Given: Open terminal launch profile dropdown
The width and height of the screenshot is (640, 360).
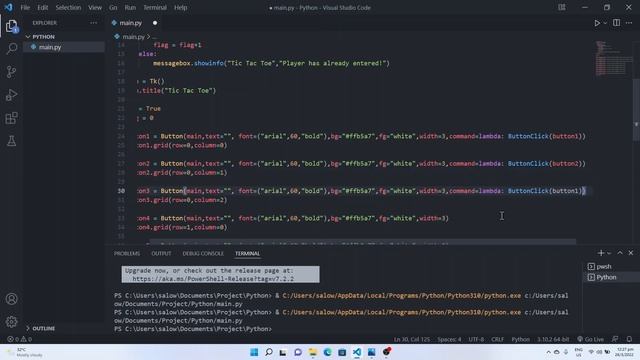Looking at the screenshot, I should click(609, 253).
